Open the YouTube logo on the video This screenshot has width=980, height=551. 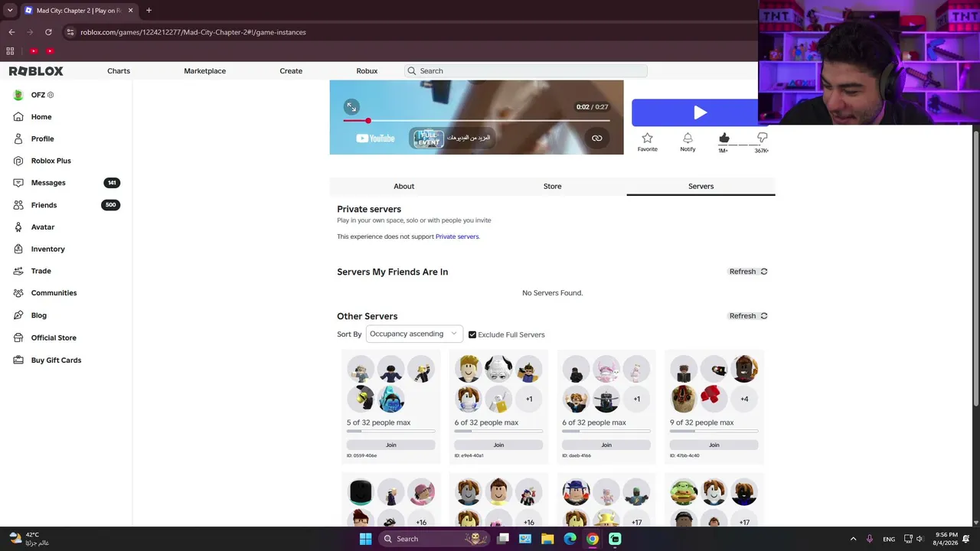375,139
